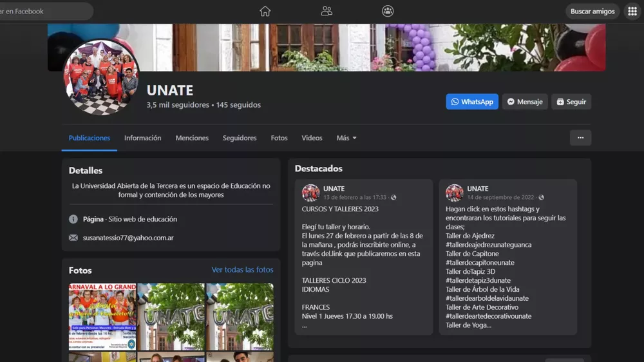Expand the Más dropdown tab

(x=346, y=138)
